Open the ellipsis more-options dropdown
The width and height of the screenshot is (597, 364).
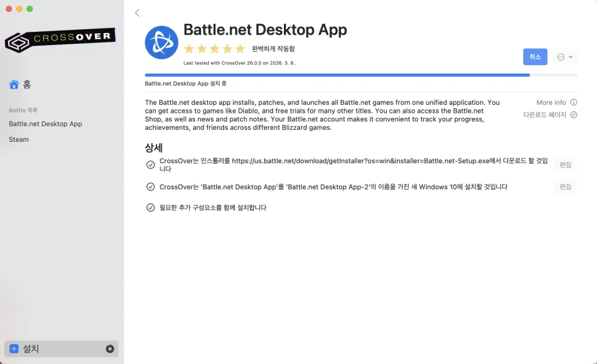tap(565, 57)
